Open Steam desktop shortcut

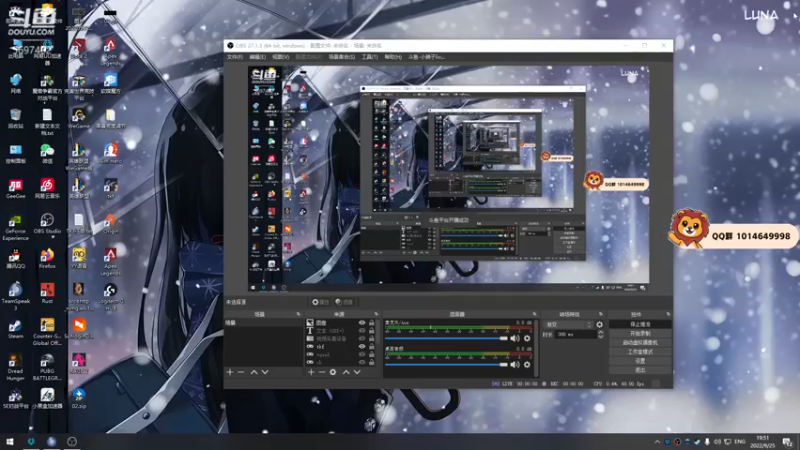[15, 329]
